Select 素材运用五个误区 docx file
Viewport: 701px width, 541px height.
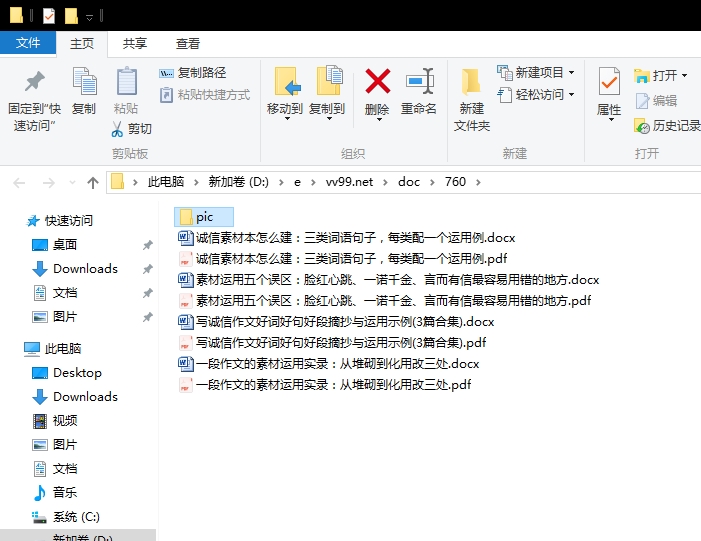pyautogui.click(x=389, y=280)
